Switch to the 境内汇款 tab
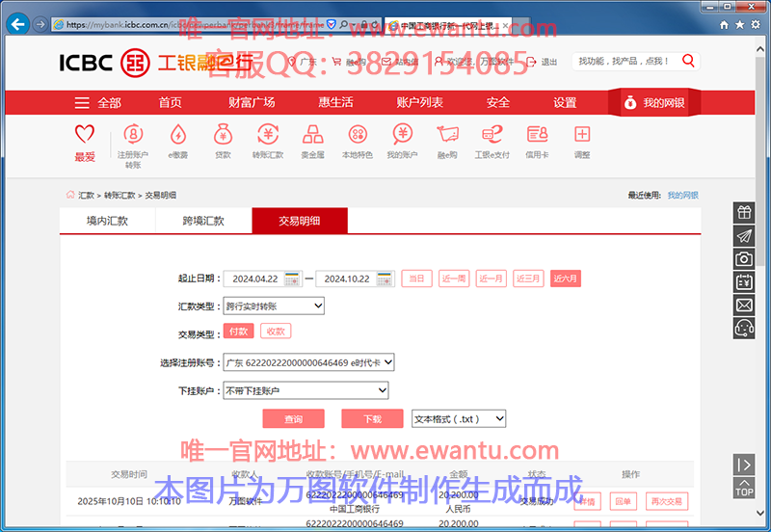The image size is (771, 532). [x=107, y=221]
